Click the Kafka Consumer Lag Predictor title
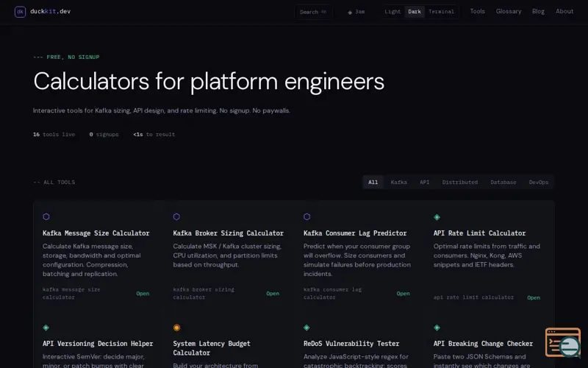Viewport: 588px width, 368px height. (355, 233)
